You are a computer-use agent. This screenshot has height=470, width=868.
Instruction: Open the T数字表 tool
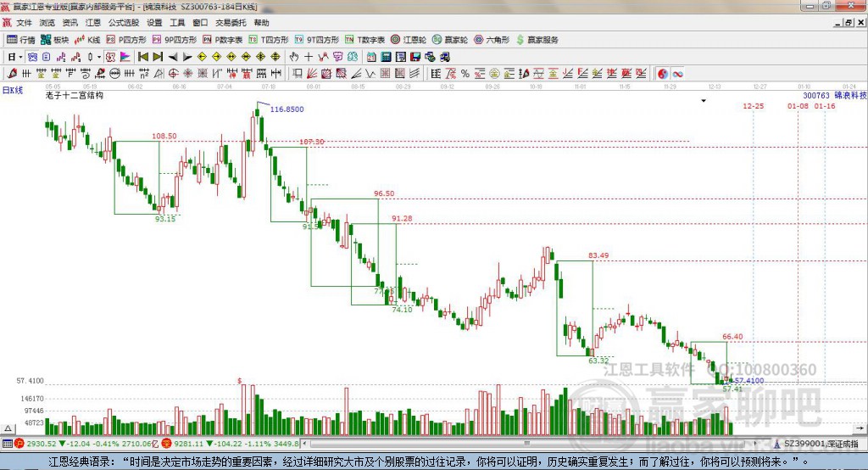coord(364,40)
